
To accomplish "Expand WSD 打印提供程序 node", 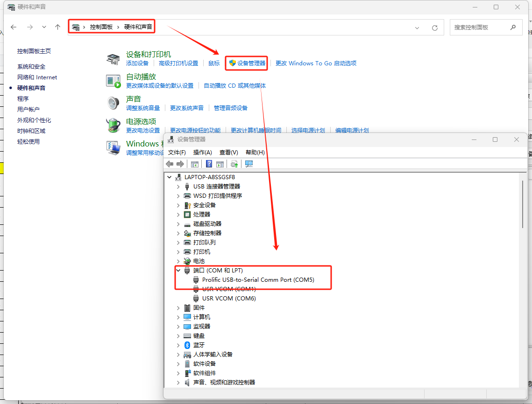I will point(178,196).
